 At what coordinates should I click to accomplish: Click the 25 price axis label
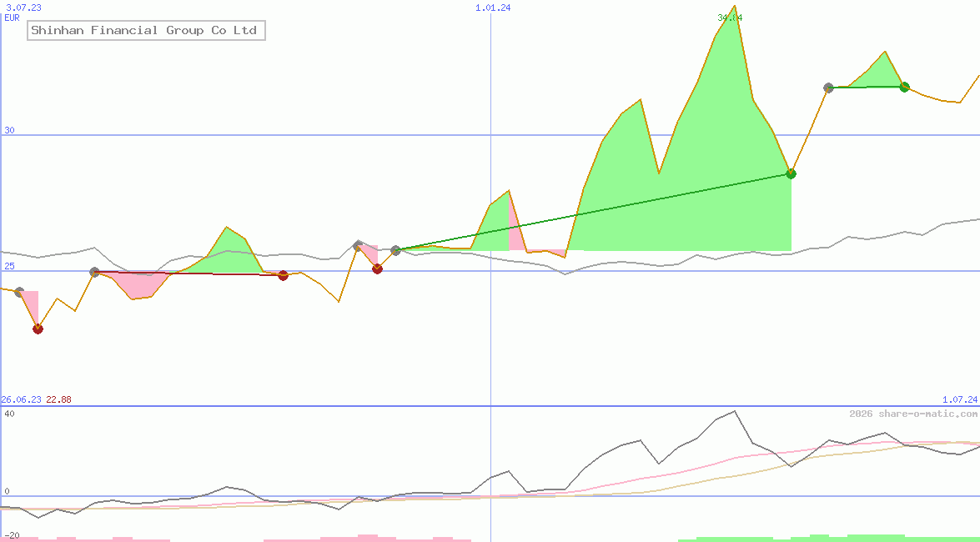9,266
